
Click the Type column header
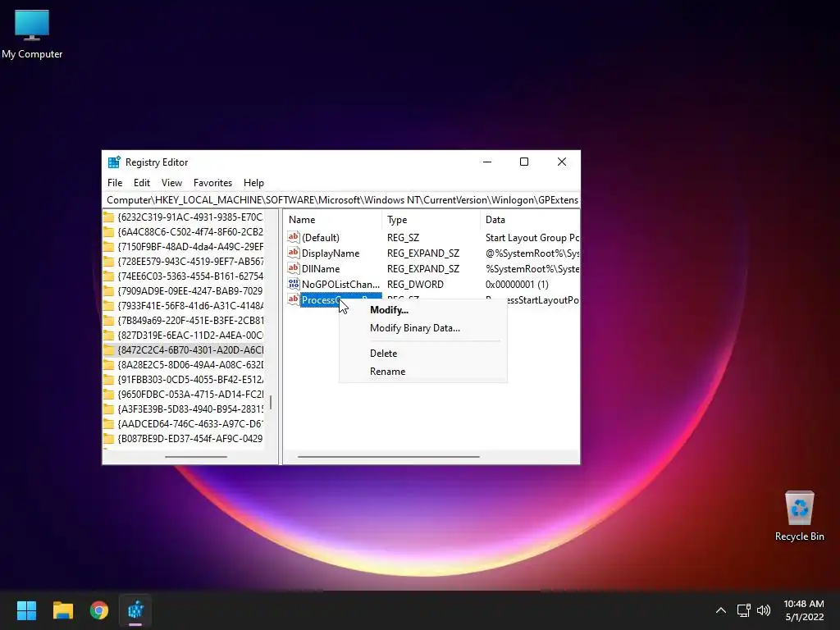431,220
